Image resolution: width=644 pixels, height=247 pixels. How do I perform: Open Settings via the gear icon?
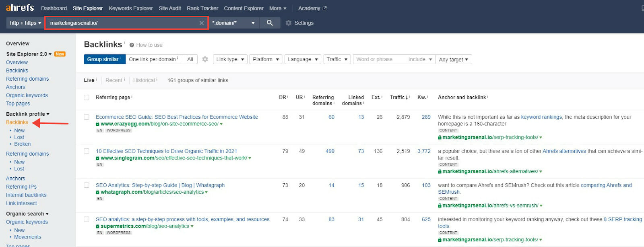(289, 23)
